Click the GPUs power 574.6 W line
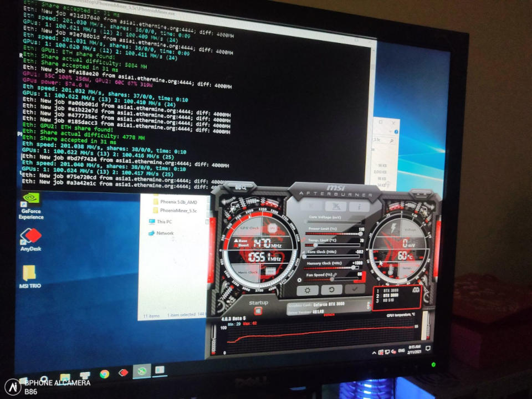 [55, 82]
